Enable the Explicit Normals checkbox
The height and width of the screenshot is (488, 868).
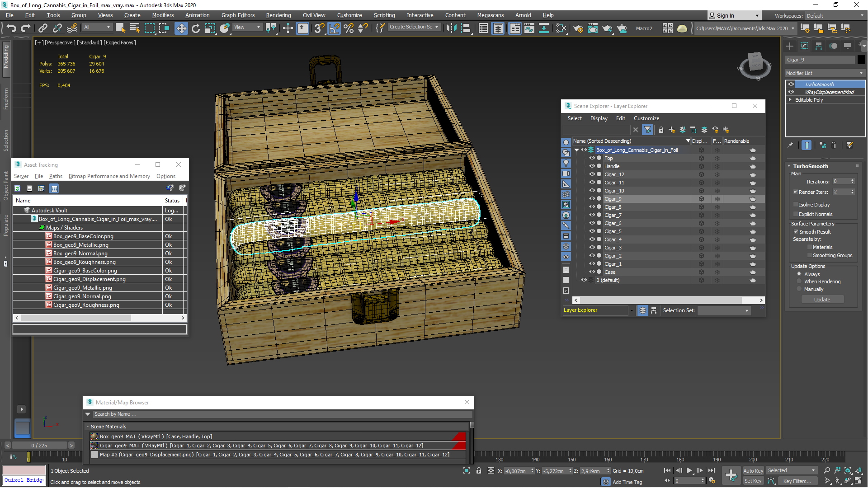796,214
